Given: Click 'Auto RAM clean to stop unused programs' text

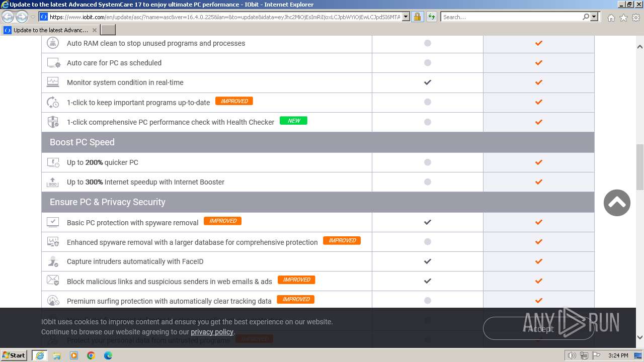Looking at the screenshot, I should click(156, 43).
